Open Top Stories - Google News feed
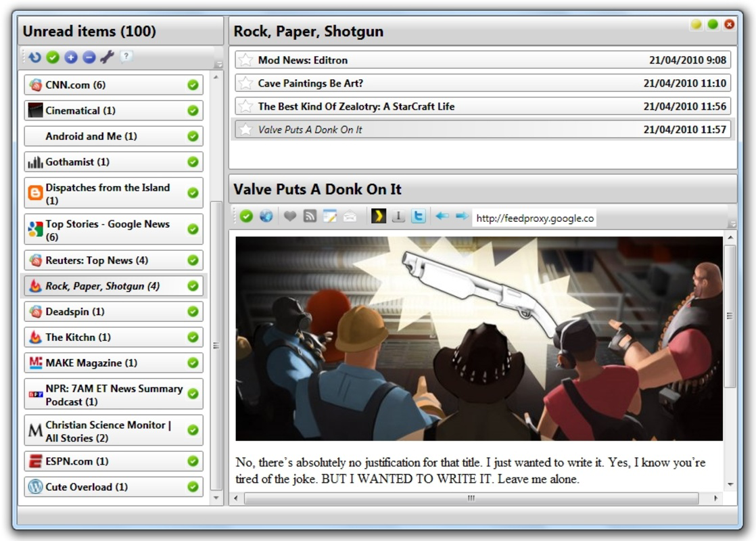This screenshot has width=756, height=541. pos(114,229)
